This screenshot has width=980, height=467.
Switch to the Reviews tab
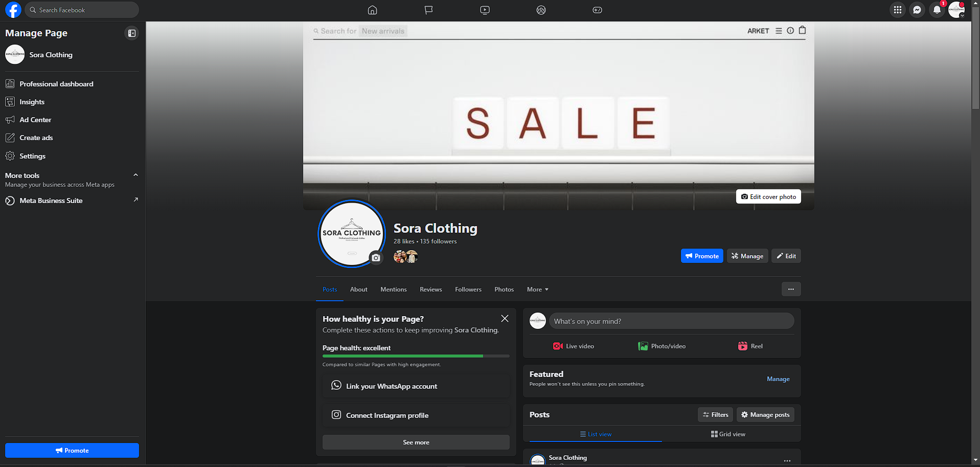(x=431, y=290)
